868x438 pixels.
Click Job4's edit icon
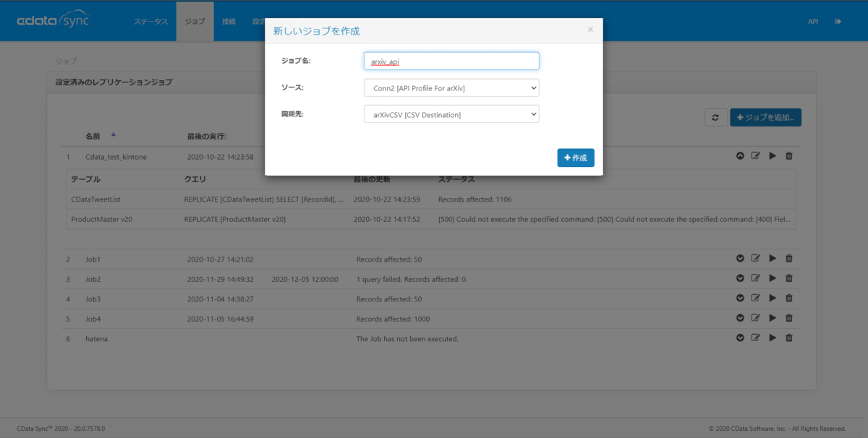click(756, 318)
